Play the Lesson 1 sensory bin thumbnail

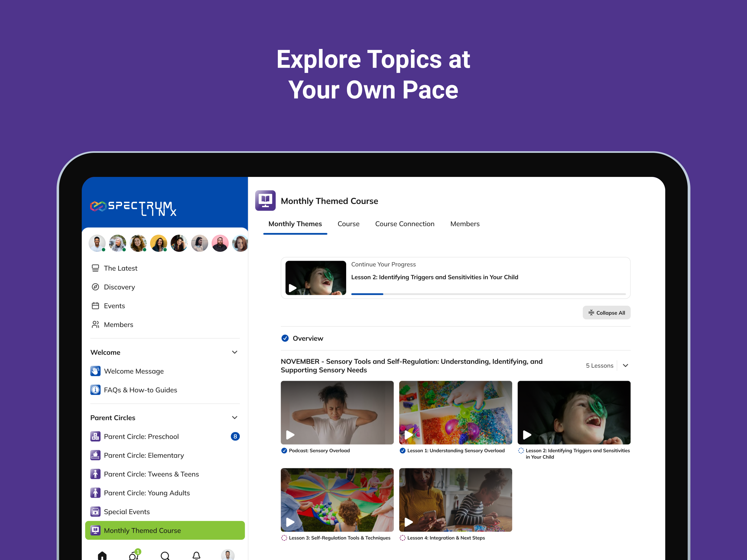456,412
